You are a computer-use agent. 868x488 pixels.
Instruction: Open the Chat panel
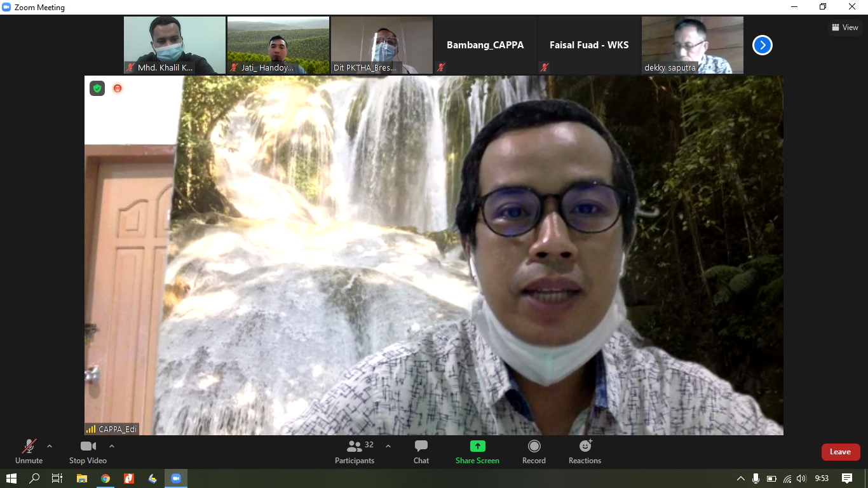[x=421, y=452]
